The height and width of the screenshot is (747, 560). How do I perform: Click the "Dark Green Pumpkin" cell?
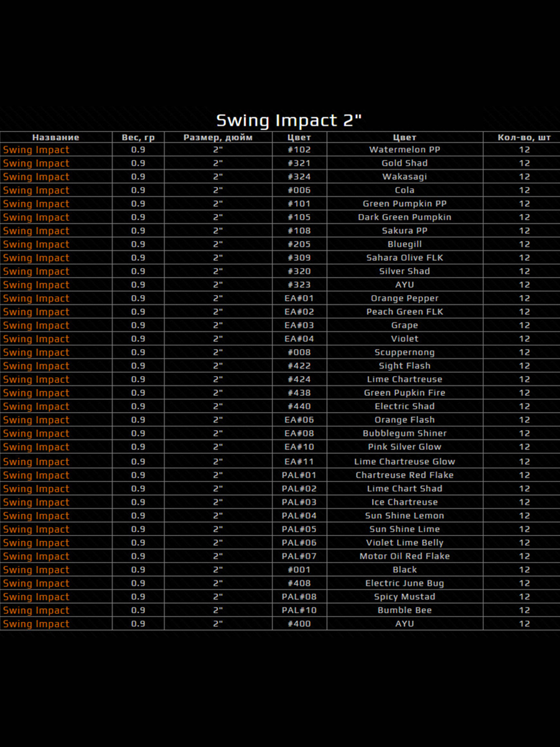click(x=404, y=217)
